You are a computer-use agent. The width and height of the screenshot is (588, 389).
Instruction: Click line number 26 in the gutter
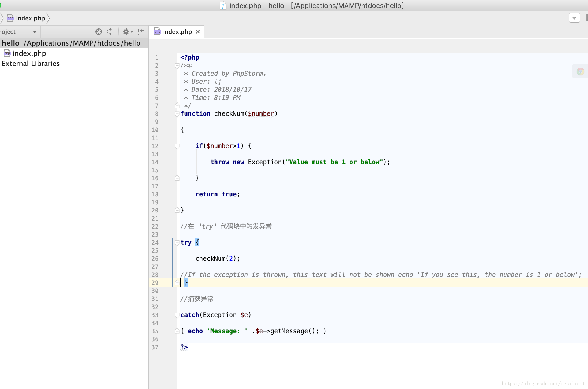coord(155,259)
